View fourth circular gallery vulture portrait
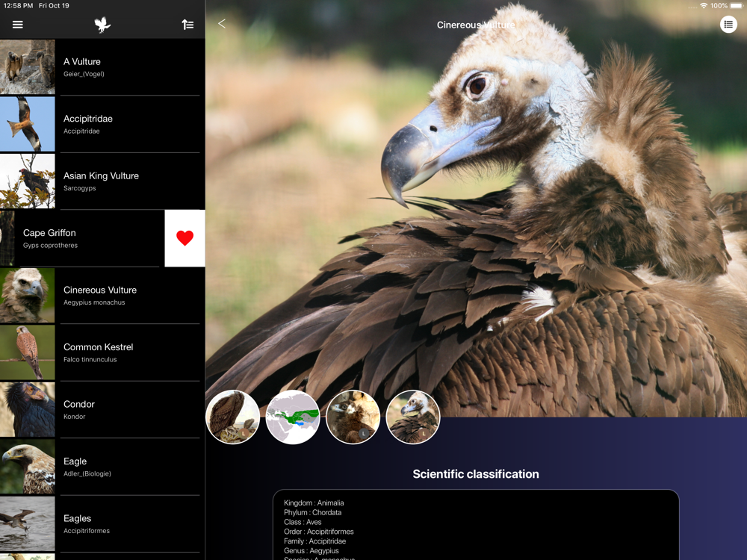Image resolution: width=747 pixels, height=560 pixels. (413, 417)
